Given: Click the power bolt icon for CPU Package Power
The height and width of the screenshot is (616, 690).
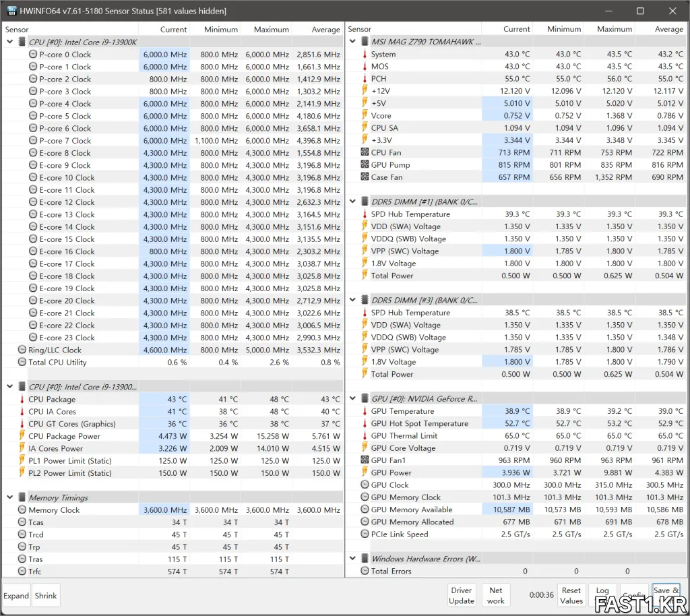Looking at the screenshot, I should 22,435.
